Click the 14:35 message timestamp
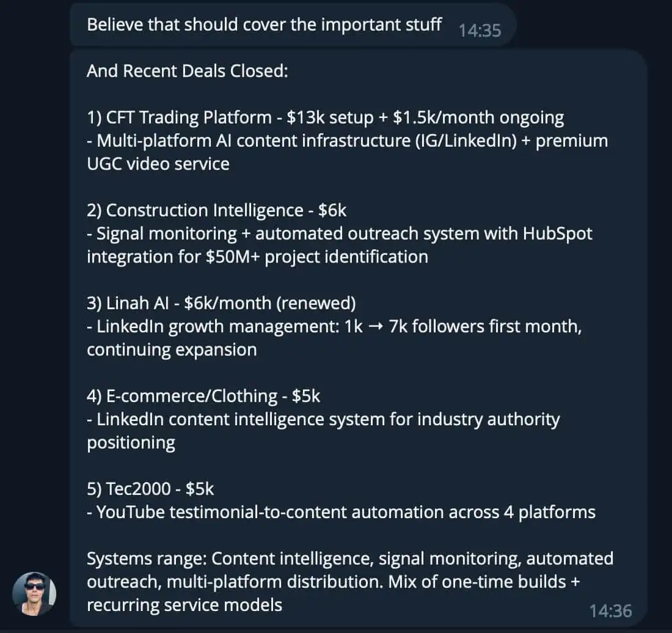 tap(480, 30)
